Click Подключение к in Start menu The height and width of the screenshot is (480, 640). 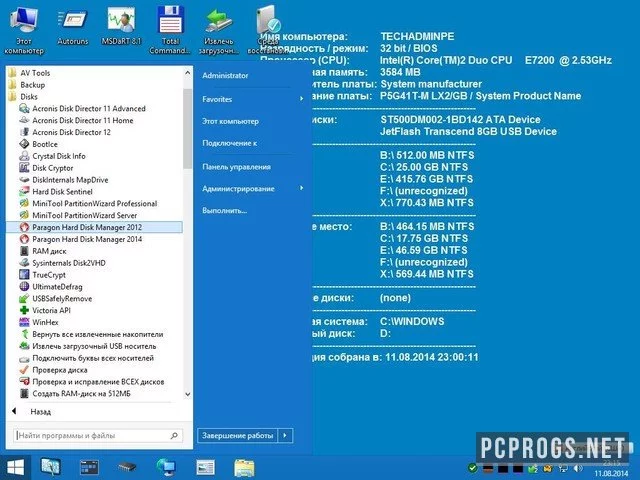[230, 143]
